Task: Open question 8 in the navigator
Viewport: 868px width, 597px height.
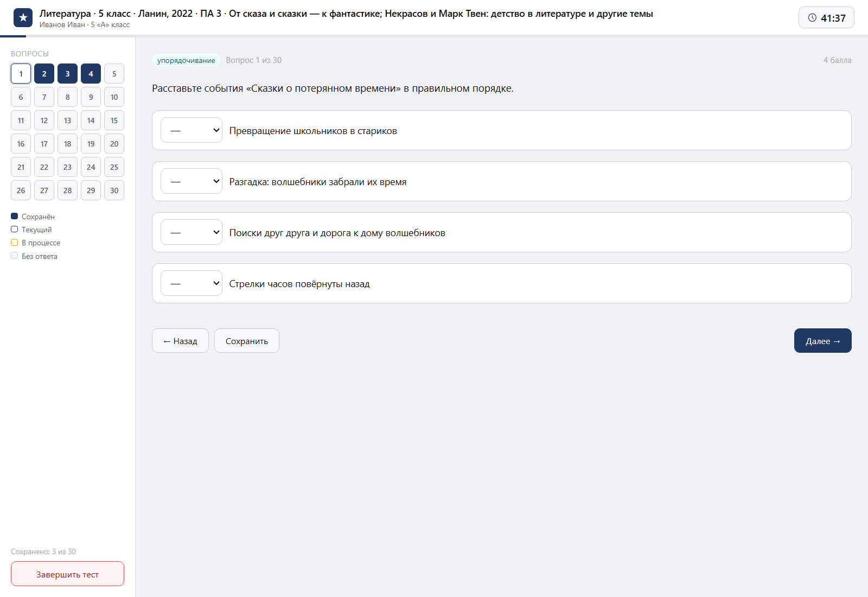Action: point(67,97)
